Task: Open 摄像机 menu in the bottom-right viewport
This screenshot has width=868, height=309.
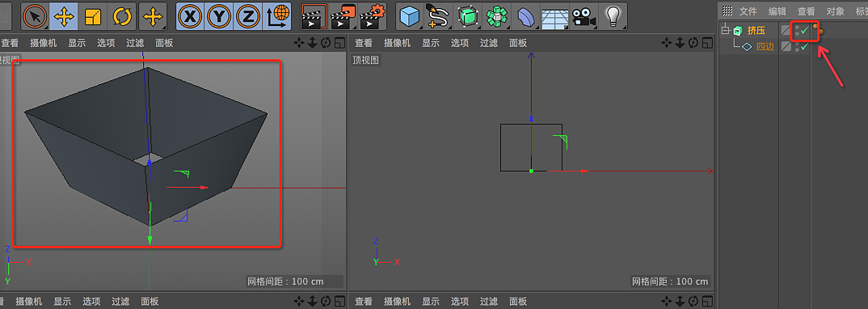Action: (398, 302)
